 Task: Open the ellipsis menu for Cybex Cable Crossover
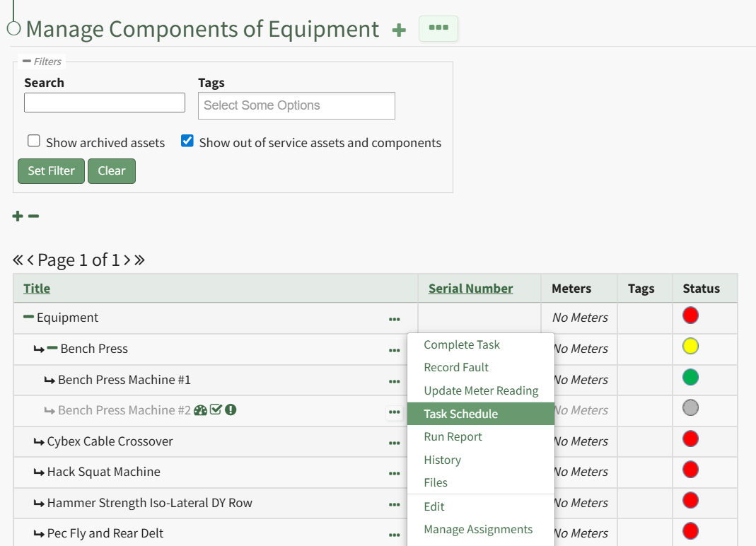(x=394, y=443)
